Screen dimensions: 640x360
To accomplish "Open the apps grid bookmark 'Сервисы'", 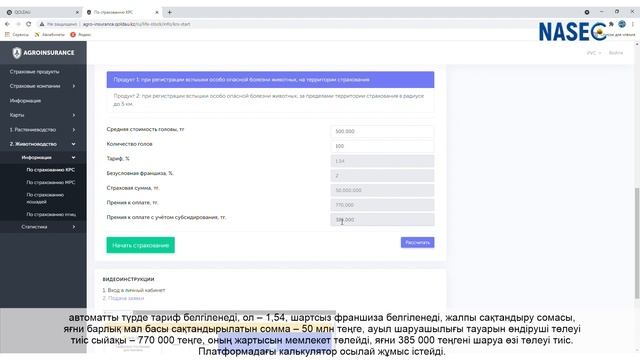I will pyautogui.click(x=17, y=35).
